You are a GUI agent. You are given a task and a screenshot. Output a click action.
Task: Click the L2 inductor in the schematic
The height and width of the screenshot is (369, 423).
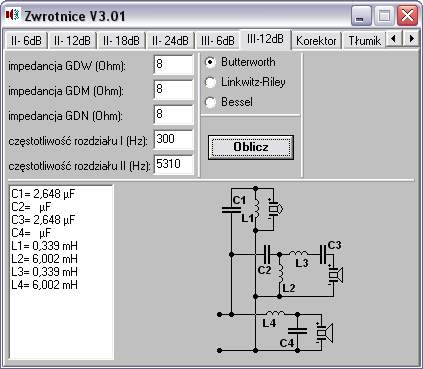tap(281, 272)
